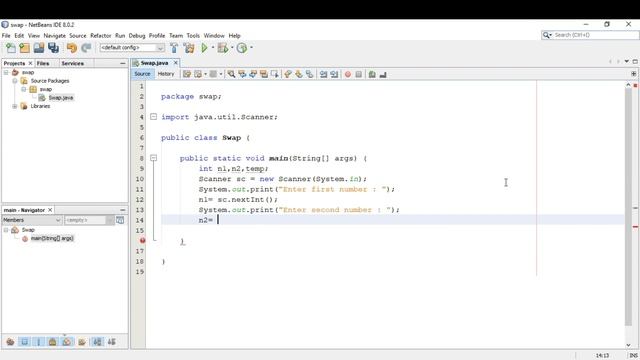
Task: Click the Redo arrow icon
Action: (x=86, y=48)
